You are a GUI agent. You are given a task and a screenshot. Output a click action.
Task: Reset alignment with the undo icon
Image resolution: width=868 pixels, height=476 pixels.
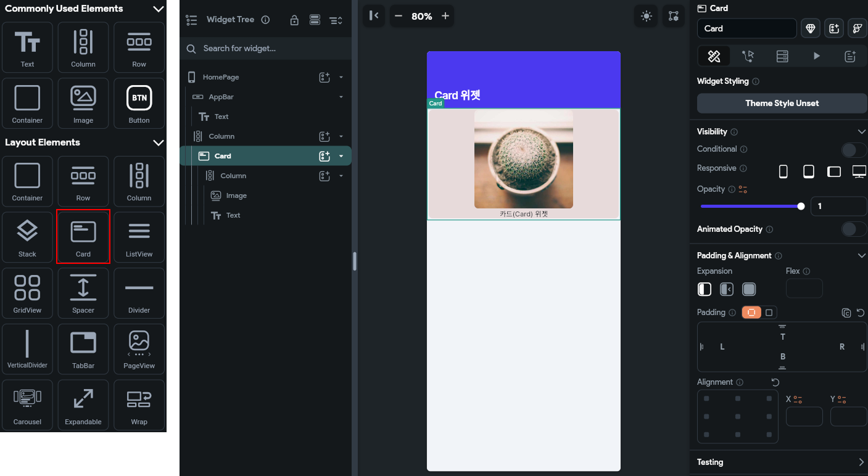click(775, 382)
